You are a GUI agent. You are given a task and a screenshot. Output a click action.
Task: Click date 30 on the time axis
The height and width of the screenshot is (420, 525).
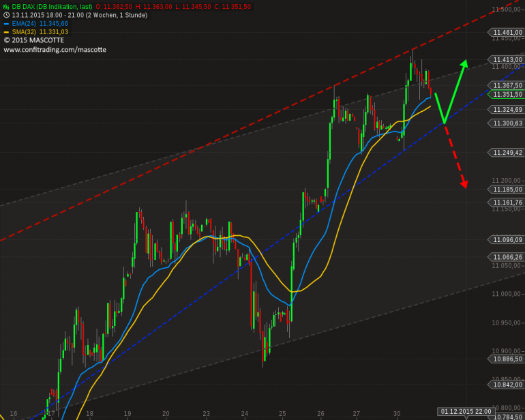397,414
